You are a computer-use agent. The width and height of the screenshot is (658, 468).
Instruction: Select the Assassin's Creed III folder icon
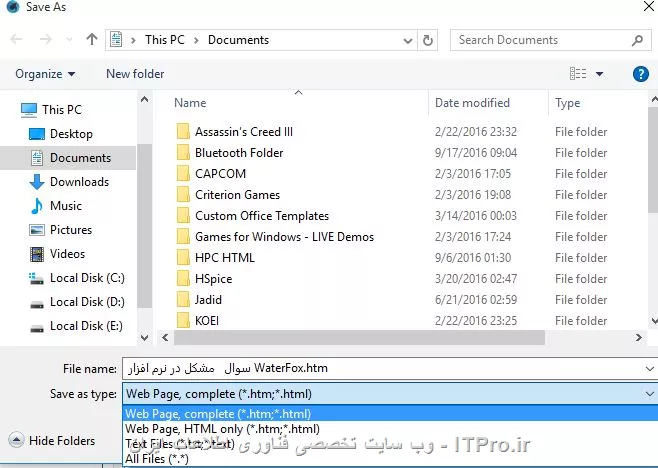pos(183,131)
